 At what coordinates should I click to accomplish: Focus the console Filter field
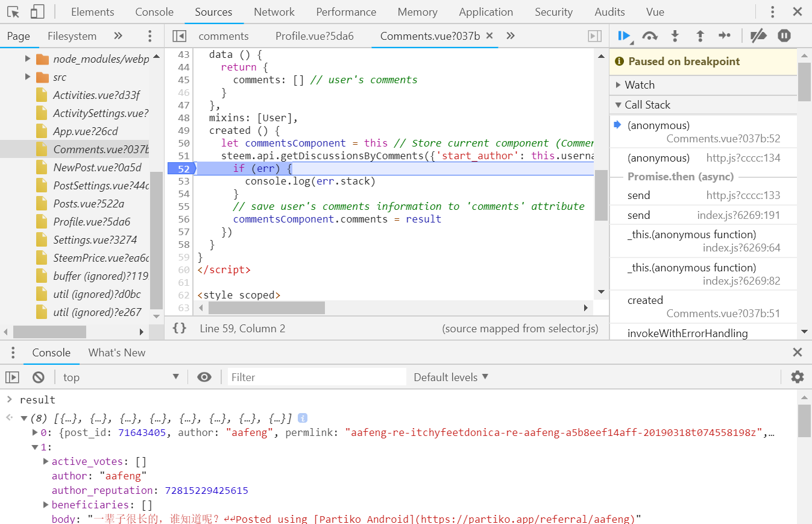[316, 377]
